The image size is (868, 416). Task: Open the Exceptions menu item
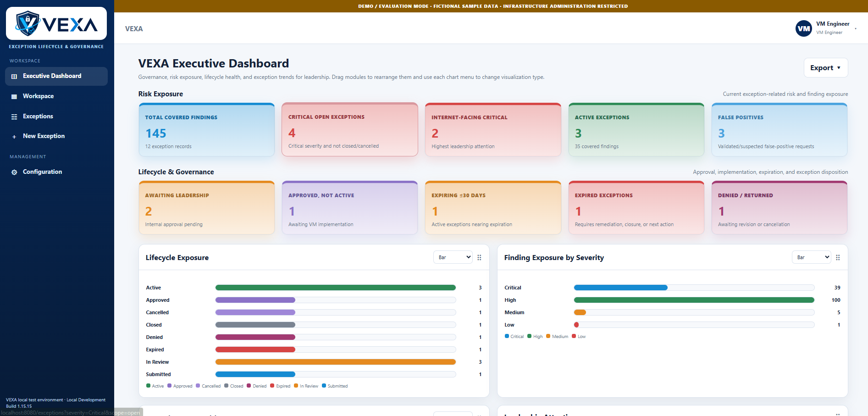click(56, 116)
